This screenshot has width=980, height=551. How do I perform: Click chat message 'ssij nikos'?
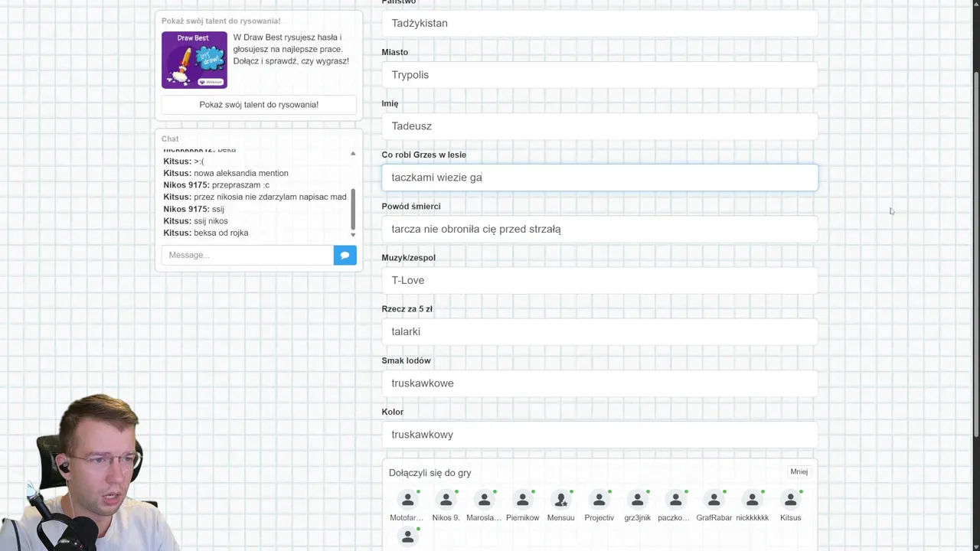(x=211, y=221)
